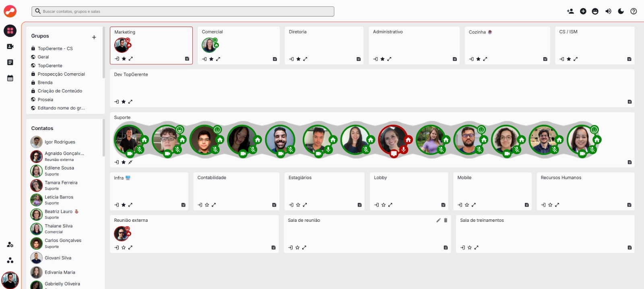Viewport: 644px width, 289px height.
Task: Favorite the Lobby room star
Action: pos(384,205)
